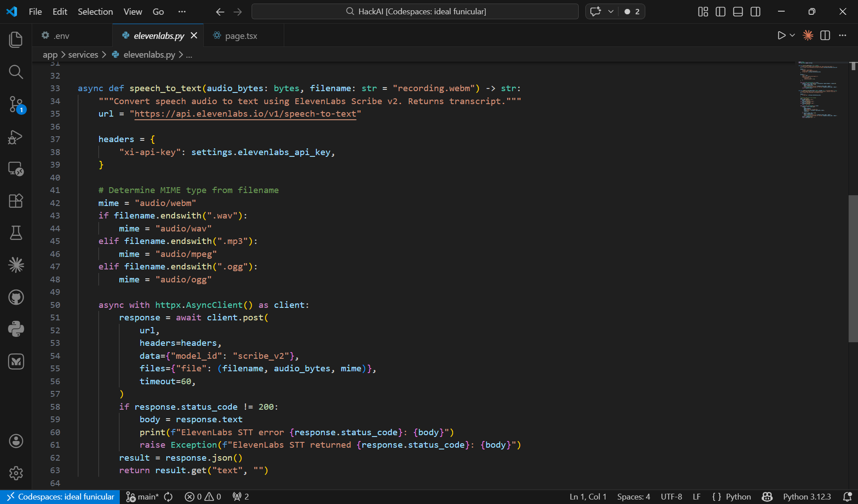Expand the run Python file dropdown arrow
Viewport: 858px width, 504px height.
[x=792, y=35]
